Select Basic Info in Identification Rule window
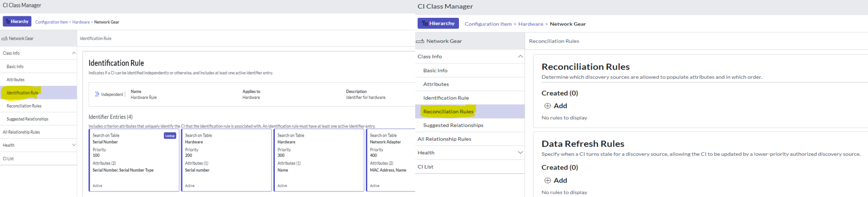This screenshot has width=868, height=197. coord(38,67)
